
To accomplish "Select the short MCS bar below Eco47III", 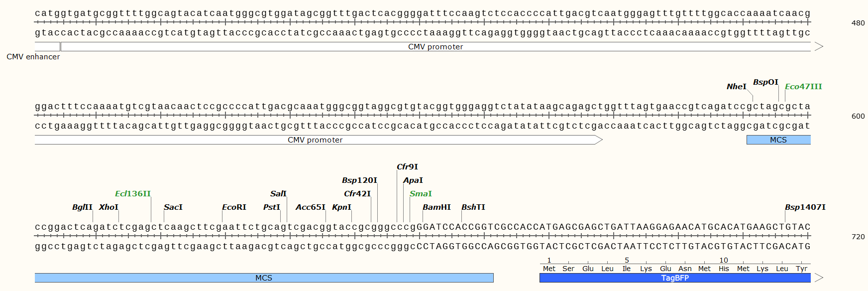I will pos(778,140).
